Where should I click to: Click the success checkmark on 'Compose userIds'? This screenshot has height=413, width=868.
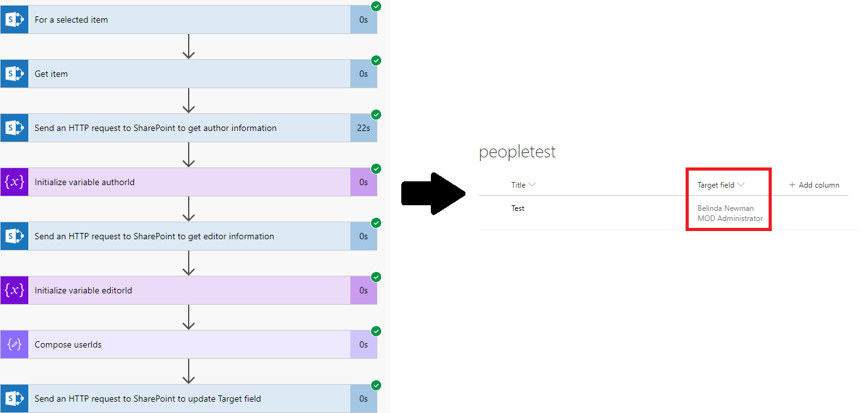376,331
